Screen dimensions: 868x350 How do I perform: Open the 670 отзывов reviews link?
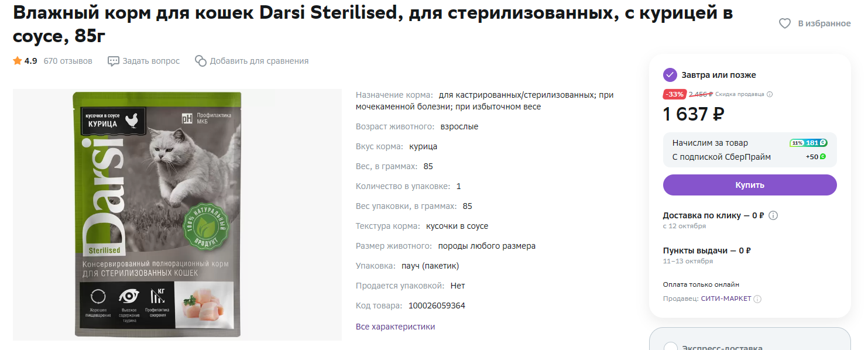point(68,61)
